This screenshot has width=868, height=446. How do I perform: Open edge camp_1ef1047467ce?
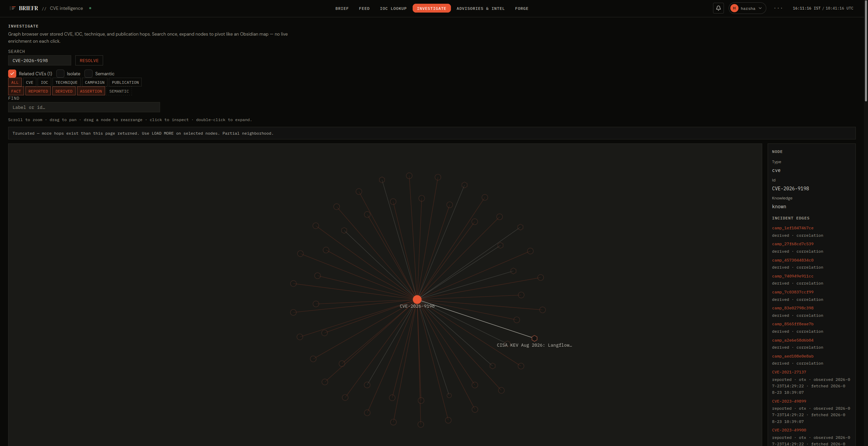point(793,228)
